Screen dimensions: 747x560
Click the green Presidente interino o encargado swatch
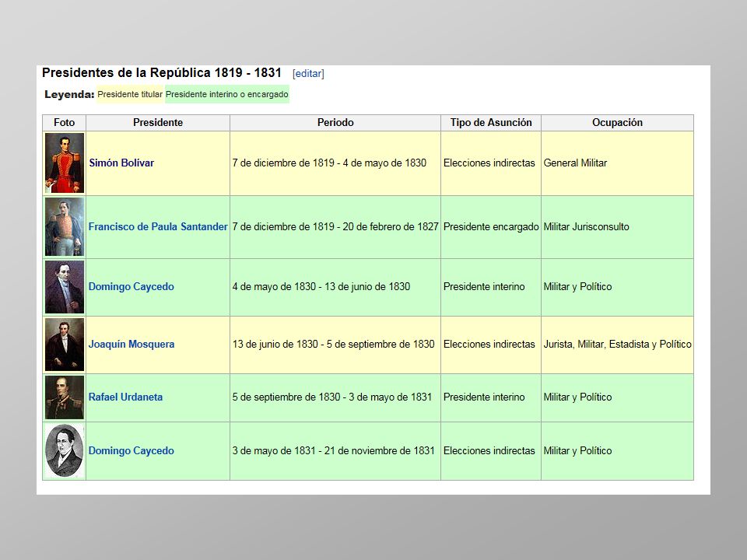[x=226, y=94]
